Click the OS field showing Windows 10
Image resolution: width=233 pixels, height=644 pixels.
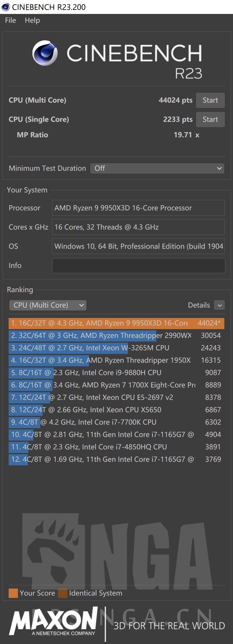pos(138,246)
